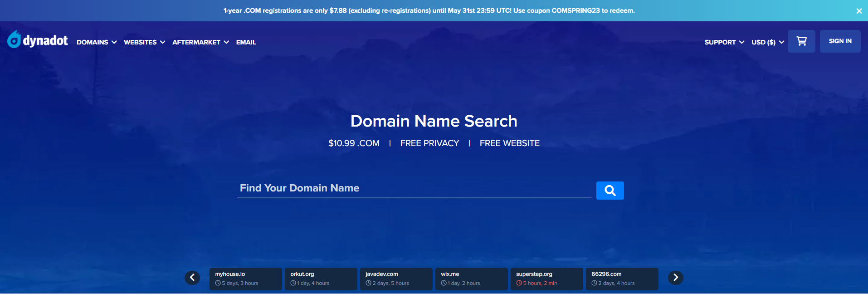
Task: Select the javadev.com auction card
Action: [396, 279]
